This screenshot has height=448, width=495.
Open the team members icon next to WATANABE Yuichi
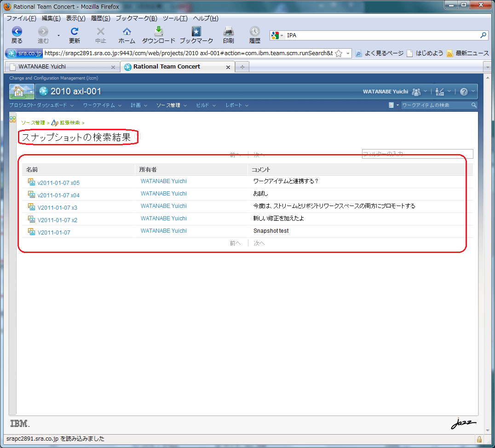[x=416, y=92]
